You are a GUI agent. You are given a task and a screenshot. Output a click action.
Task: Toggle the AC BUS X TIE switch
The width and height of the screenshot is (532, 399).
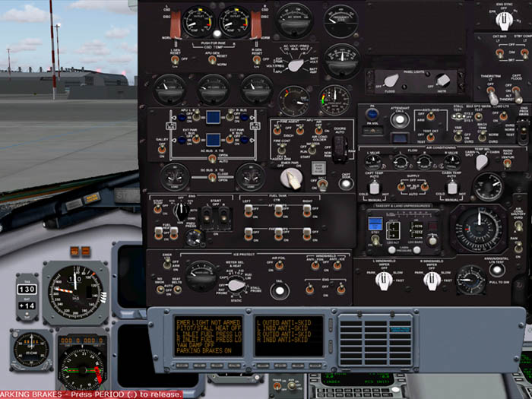click(212, 158)
